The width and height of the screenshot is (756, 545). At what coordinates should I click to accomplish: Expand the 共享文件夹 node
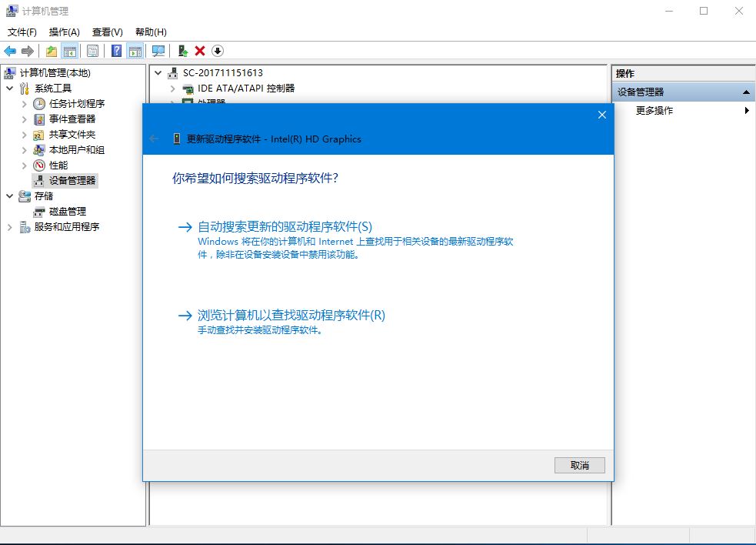[24, 135]
